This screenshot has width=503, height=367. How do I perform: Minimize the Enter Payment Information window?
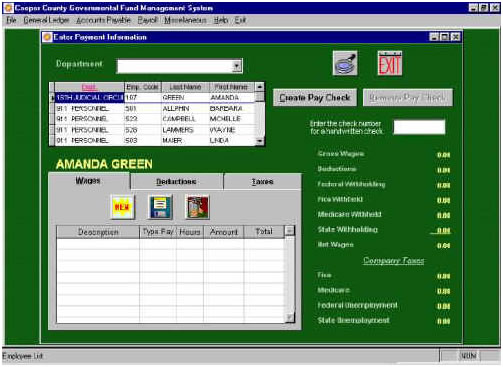(434, 37)
